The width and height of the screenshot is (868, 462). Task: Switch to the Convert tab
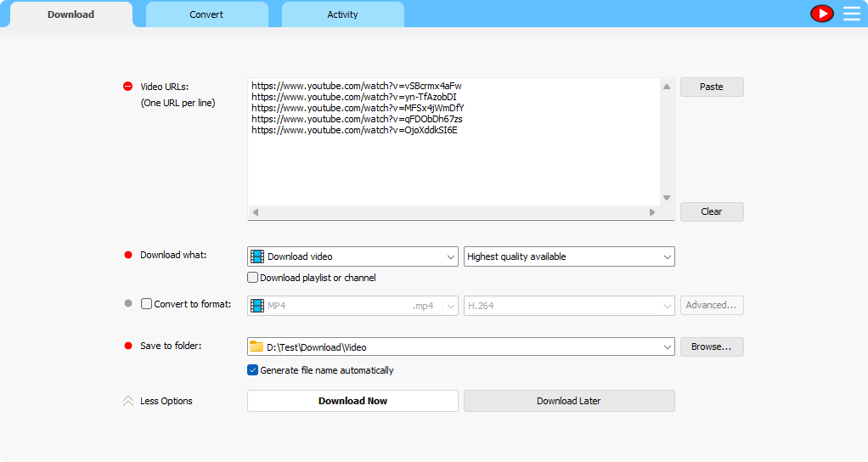click(206, 14)
